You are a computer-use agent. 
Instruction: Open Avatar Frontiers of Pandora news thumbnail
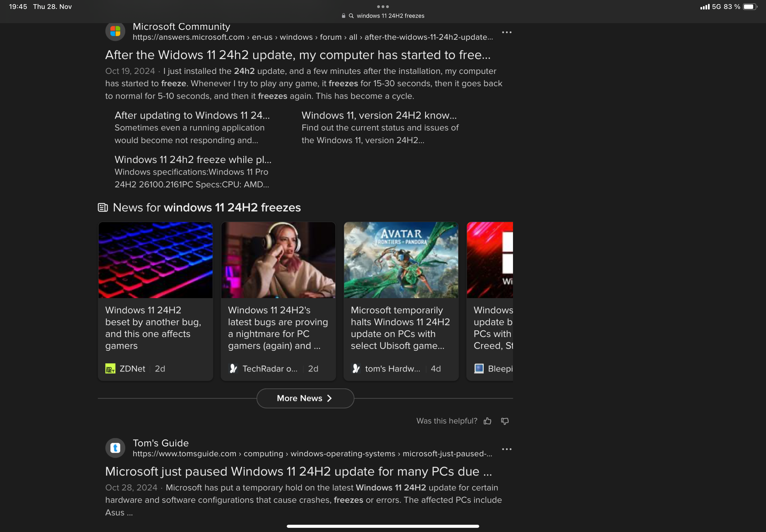tap(401, 260)
